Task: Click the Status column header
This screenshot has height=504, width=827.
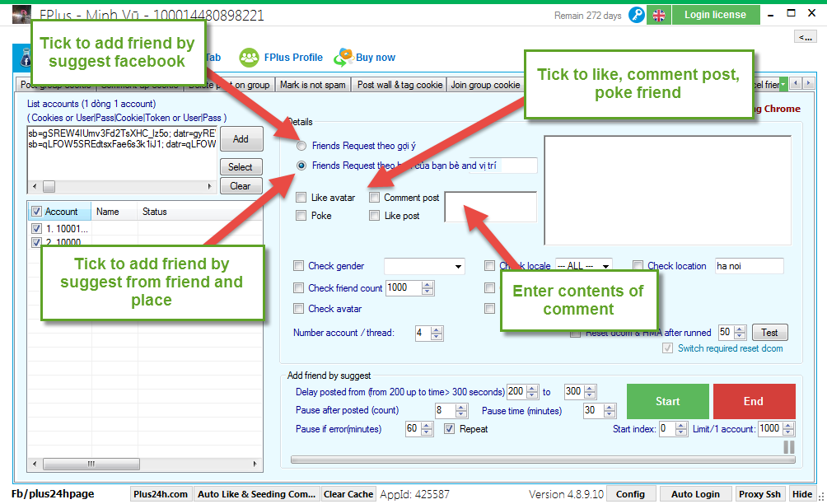Action: [x=199, y=212]
